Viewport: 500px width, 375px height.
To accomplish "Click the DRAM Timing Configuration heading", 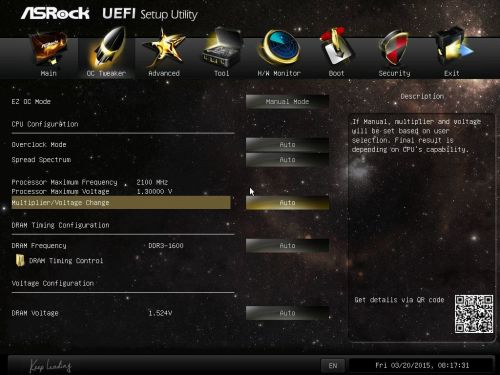I will (x=60, y=225).
